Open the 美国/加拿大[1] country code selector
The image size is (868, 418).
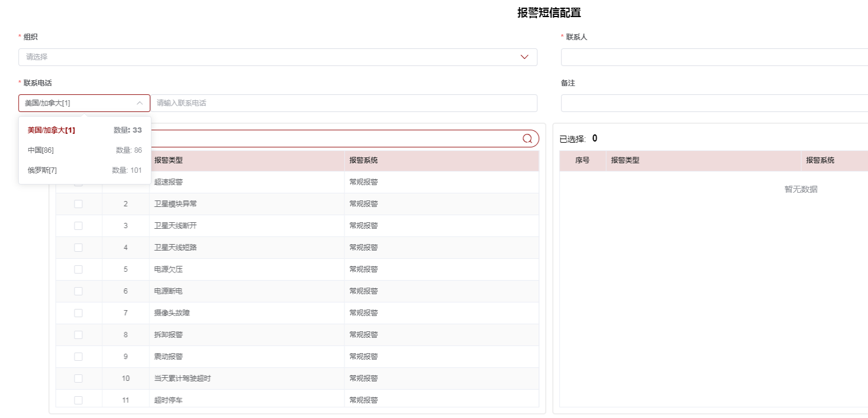(x=77, y=103)
